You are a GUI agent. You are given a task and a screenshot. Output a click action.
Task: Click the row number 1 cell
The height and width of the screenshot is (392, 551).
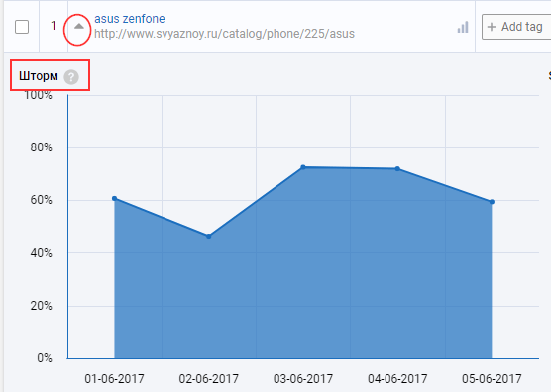54,26
